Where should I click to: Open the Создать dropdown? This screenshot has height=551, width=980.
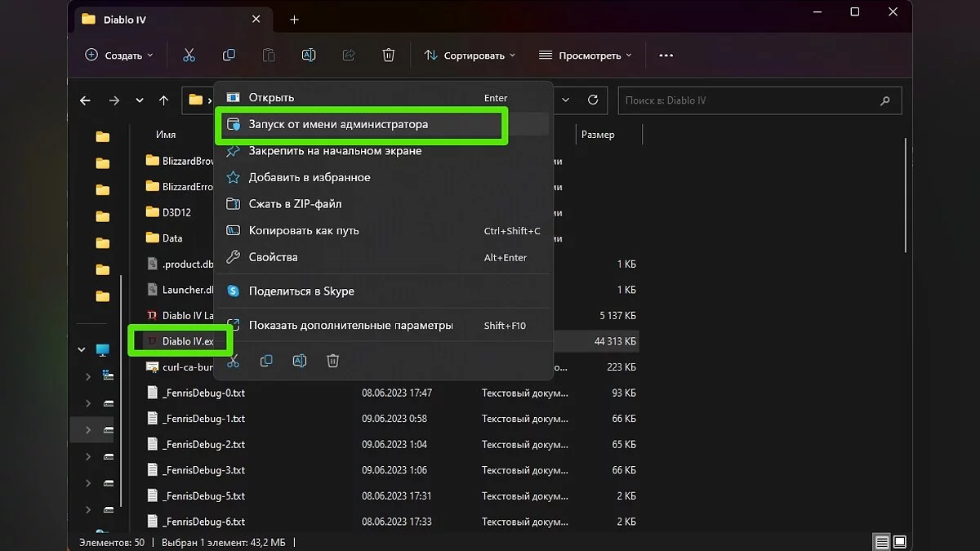click(x=119, y=56)
